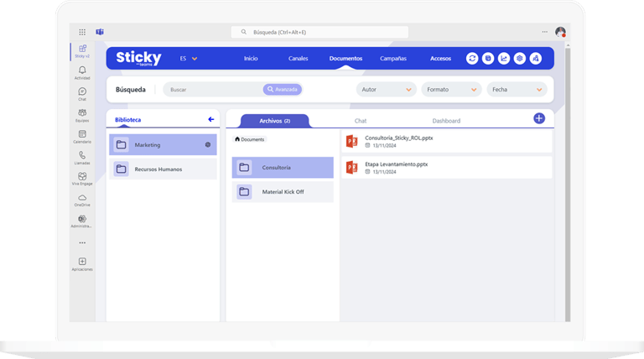Click the settings dot on Marketing folder
Screen dimensions: 644x359
[x=208, y=144]
